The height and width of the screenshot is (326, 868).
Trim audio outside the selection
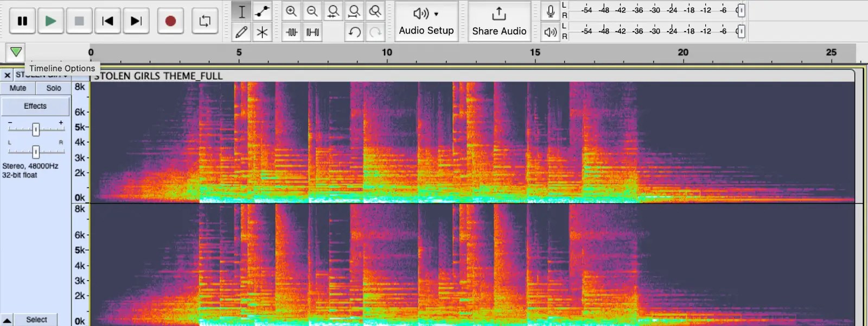[291, 32]
